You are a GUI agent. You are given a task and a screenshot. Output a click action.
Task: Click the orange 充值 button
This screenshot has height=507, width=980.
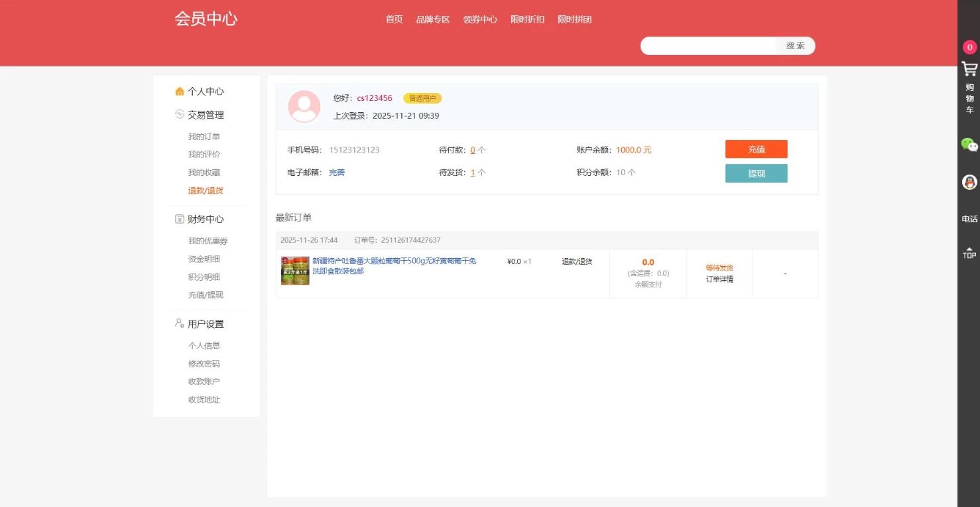(756, 149)
